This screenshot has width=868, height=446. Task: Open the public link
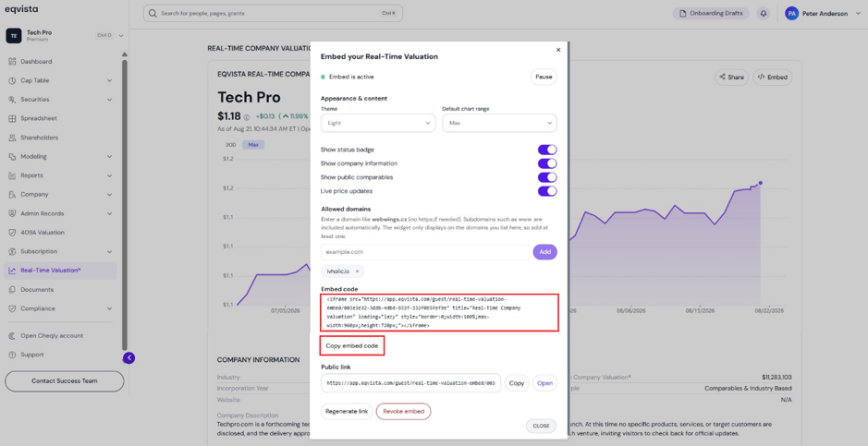(544, 383)
